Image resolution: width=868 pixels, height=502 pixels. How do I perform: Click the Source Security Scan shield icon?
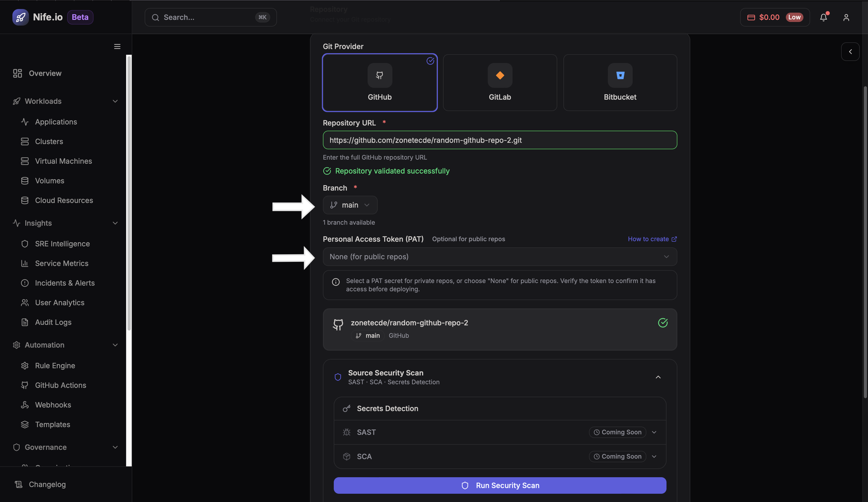click(338, 377)
